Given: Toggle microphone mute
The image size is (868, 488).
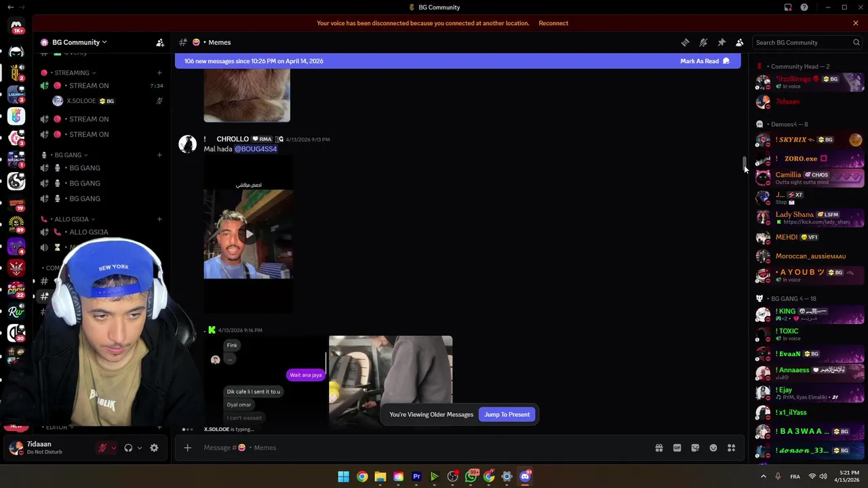Looking at the screenshot, I should click(102, 447).
